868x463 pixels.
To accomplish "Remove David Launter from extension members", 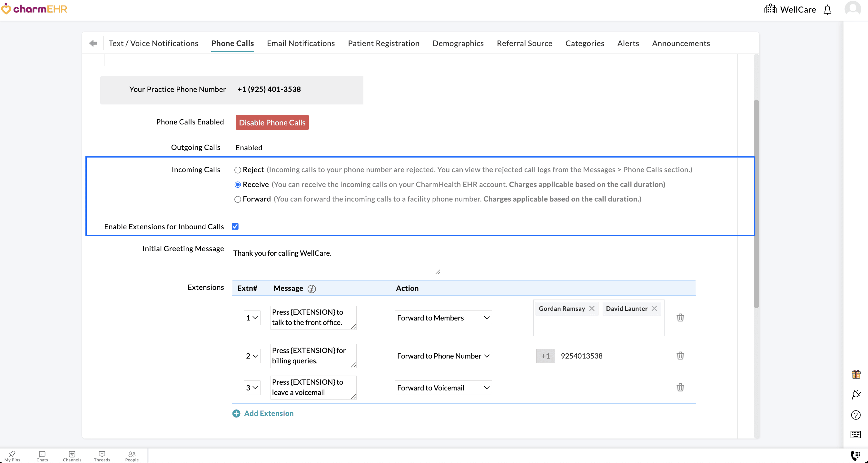I will click(x=654, y=308).
